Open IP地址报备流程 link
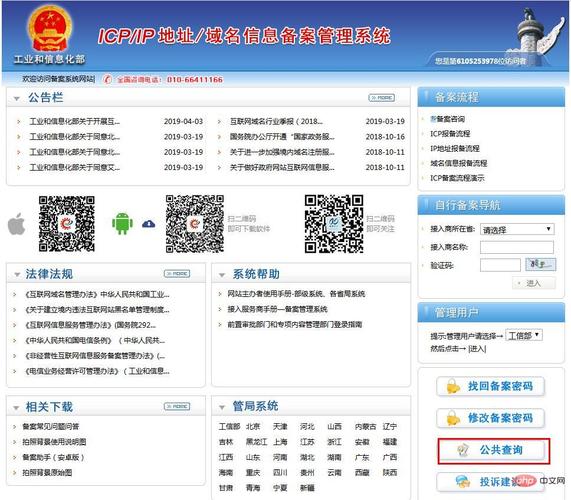 pos(455,148)
